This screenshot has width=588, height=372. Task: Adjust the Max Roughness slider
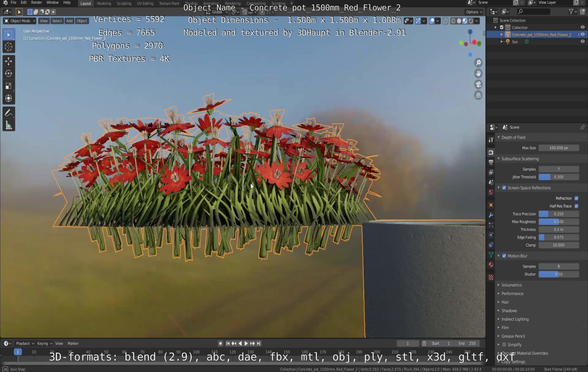click(x=559, y=222)
